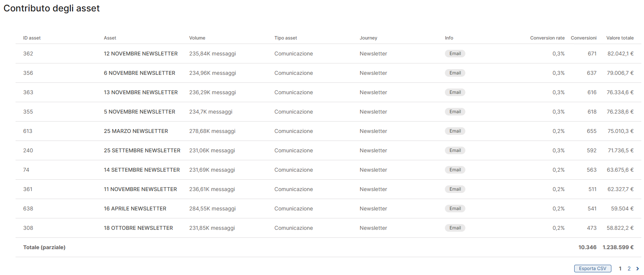644x275 pixels.
Task: Click the next page arrow icon
Action: click(638, 269)
